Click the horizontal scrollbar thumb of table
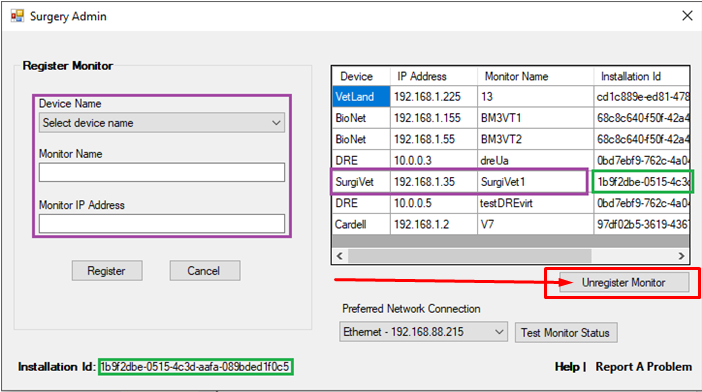This screenshot has width=702, height=392. click(x=470, y=256)
